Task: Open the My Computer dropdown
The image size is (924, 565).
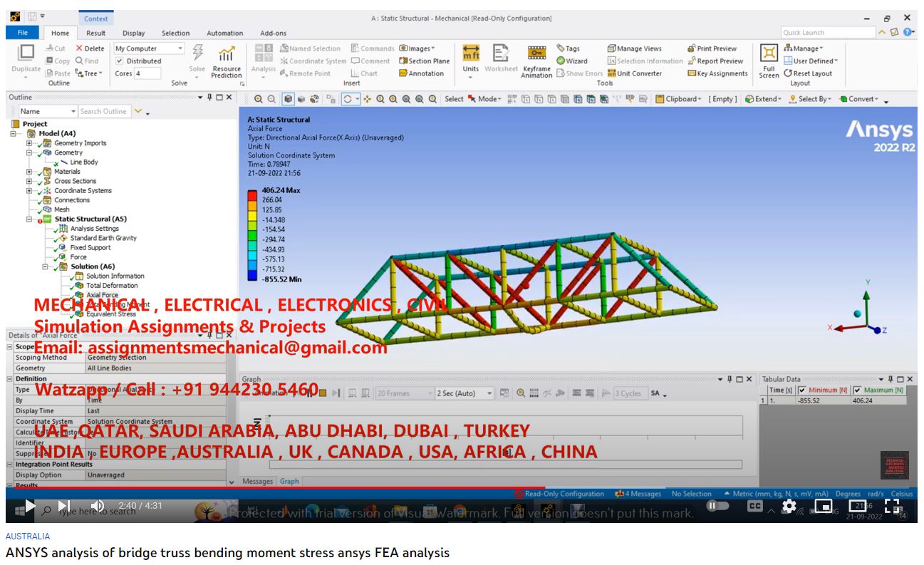Action: [149, 48]
